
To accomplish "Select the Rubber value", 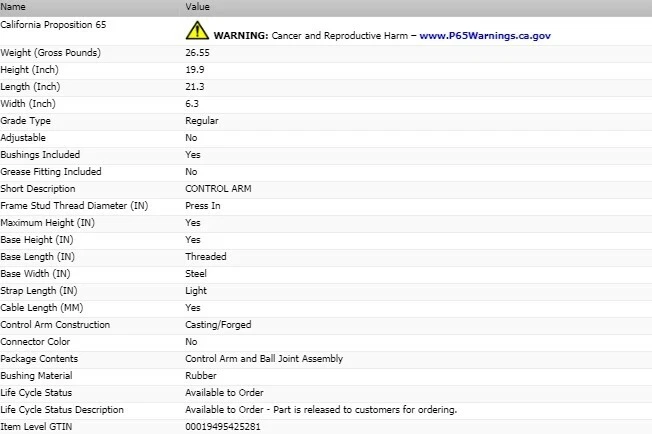I will point(201,376).
